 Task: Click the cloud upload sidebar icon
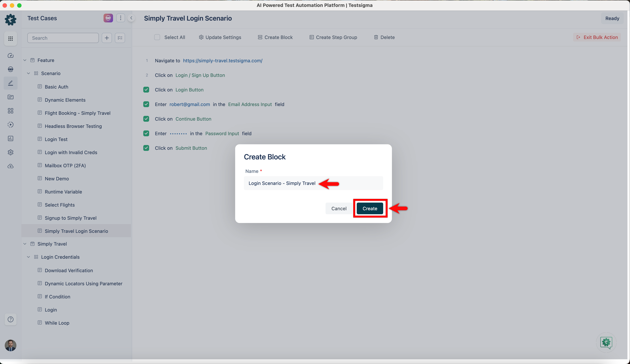coord(11,166)
